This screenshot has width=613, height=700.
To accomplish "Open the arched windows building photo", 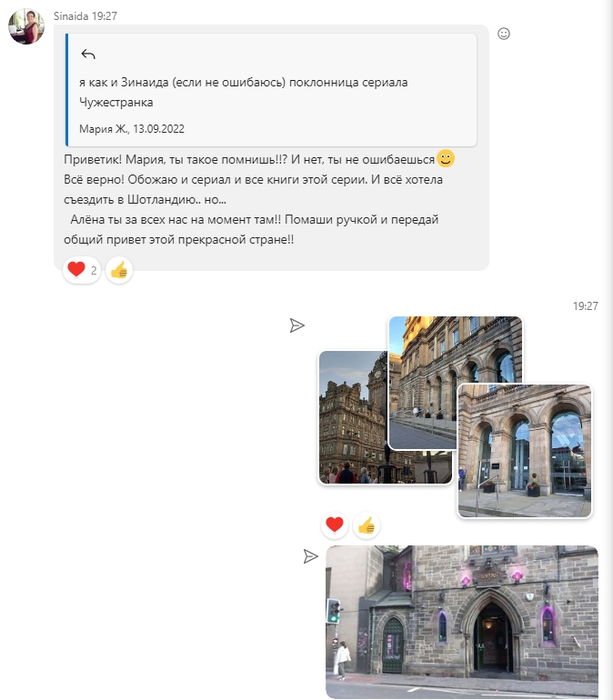I will (x=525, y=451).
